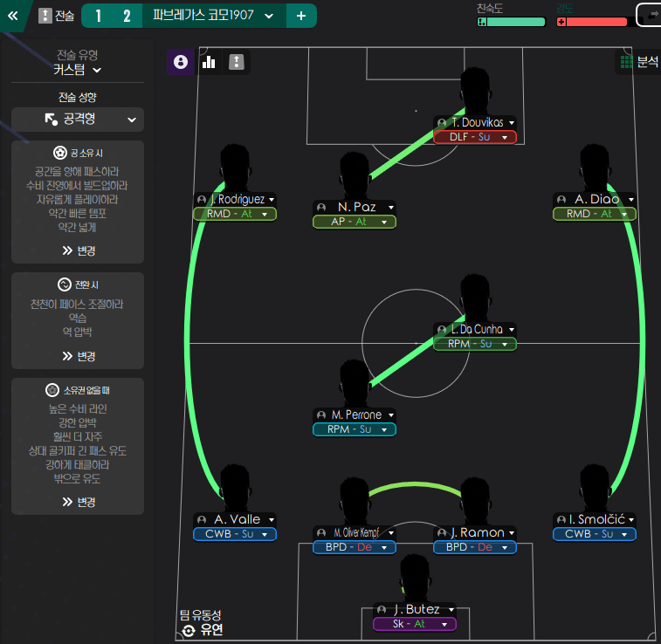The image size is (661, 644).
Task: Open J. Rodriguez player dropdown
Action: [x=272, y=199]
